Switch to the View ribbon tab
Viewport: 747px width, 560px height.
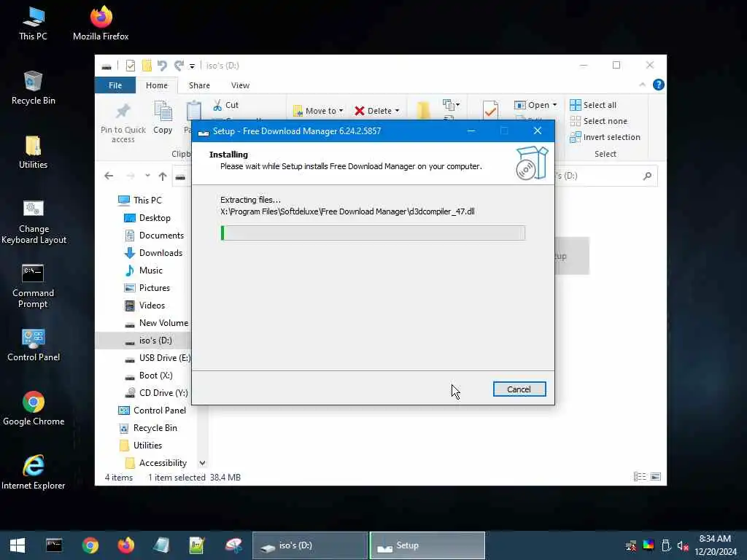pyautogui.click(x=240, y=85)
